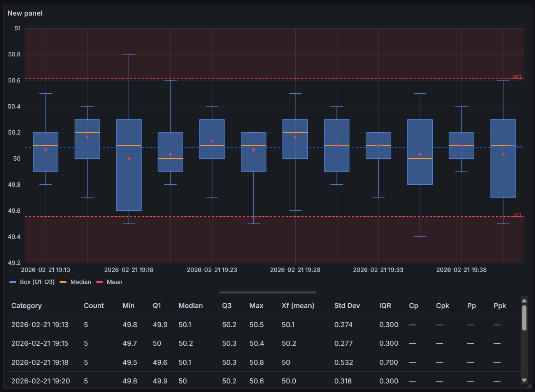Screen dimensions: 535x392
Task: Sort the table by the 'Std Dev' column
Action: [x=347, y=306]
